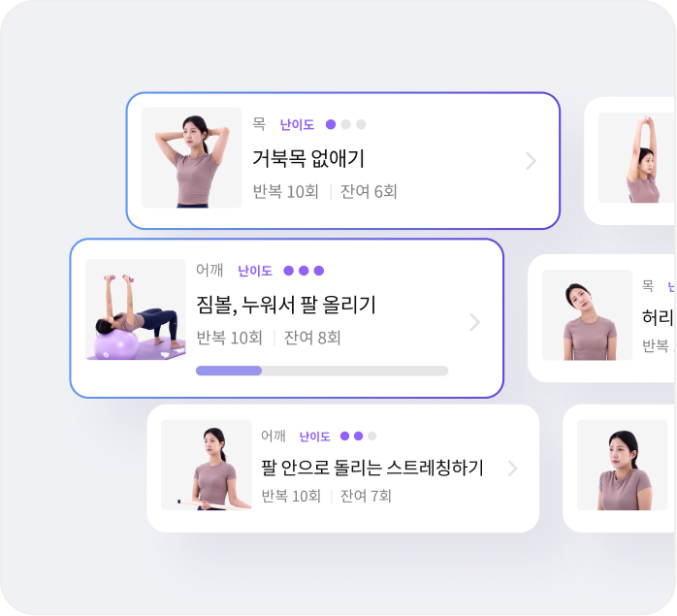Select the gym ball exercise thumbnail

click(136, 309)
